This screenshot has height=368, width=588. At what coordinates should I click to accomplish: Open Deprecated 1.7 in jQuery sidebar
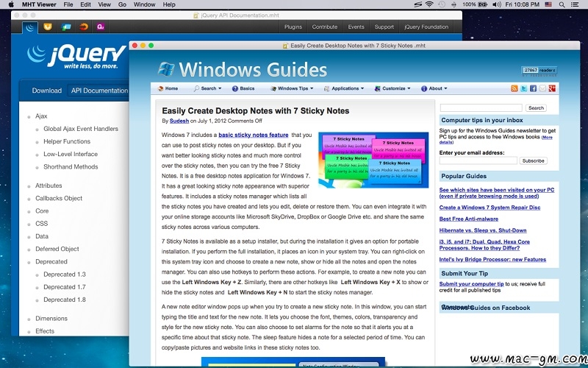pyautogui.click(x=65, y=287)
